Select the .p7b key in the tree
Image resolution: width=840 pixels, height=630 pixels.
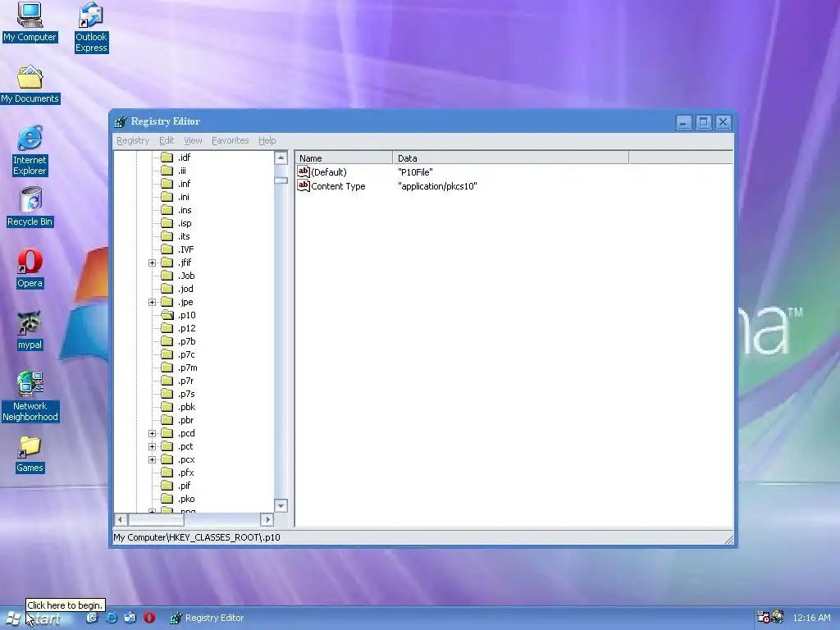tap(186, 341)
